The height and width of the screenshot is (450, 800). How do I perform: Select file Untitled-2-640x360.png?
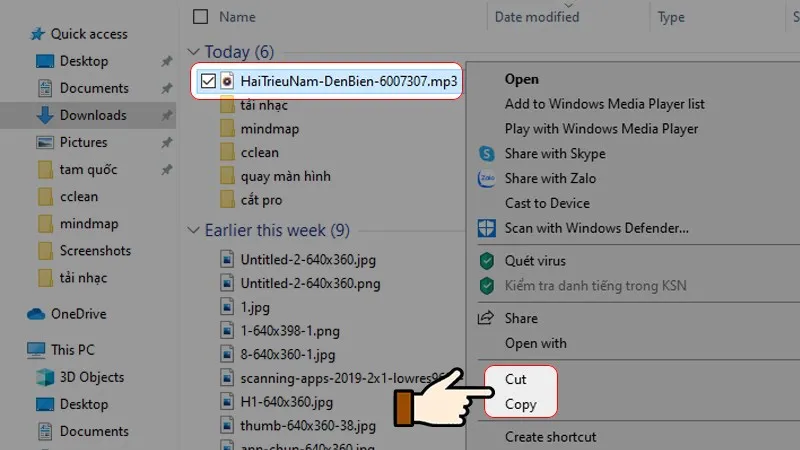tap(310, 283)
